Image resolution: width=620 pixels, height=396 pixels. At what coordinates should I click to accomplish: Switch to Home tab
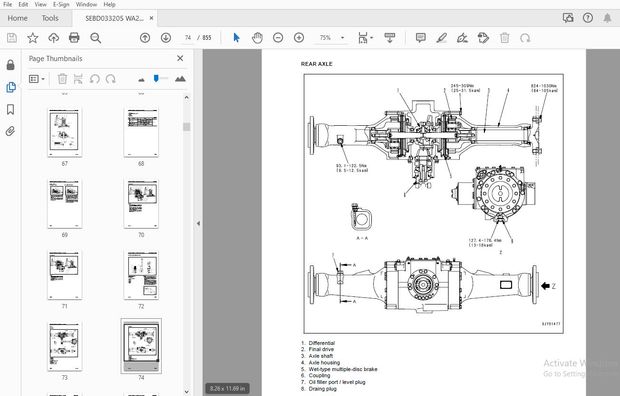pyautogui.click(x=17, y=18)
